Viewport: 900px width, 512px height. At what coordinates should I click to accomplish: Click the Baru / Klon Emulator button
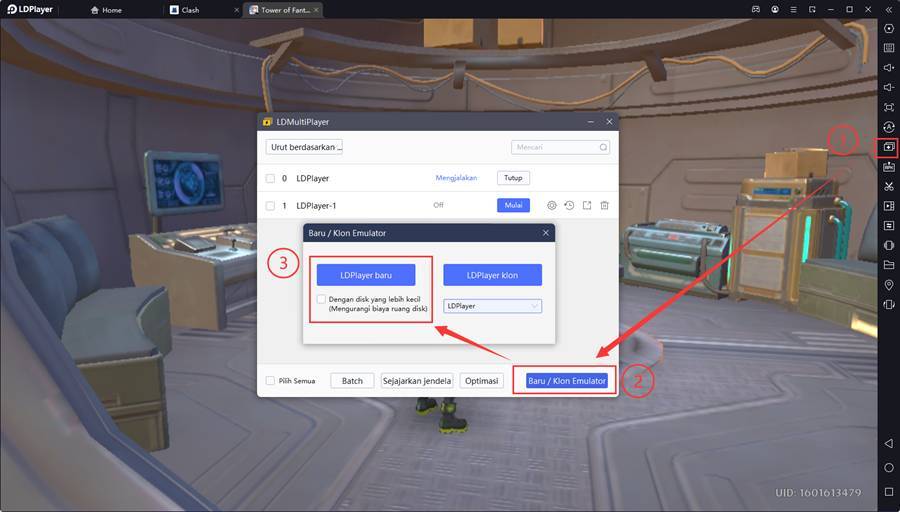[x=567, y=381]
